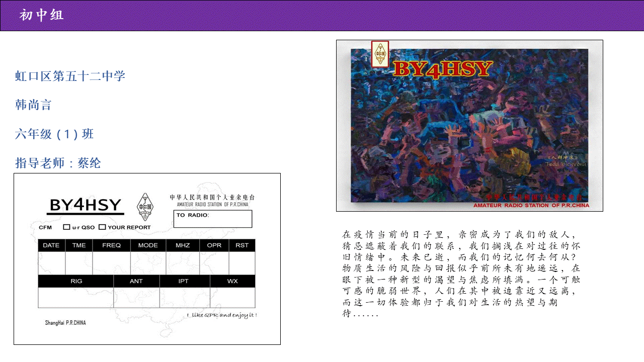Click the FREQ column header
This screenshot has height=362, width=644.
112,245
